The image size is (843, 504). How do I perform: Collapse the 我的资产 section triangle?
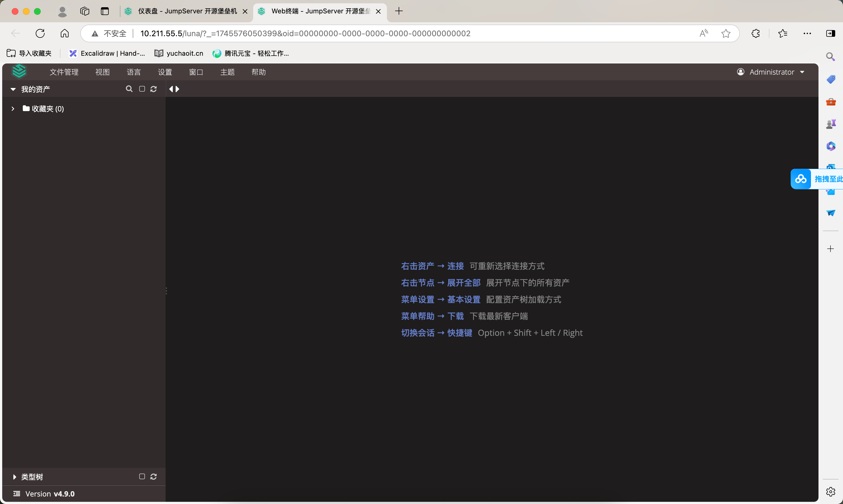point(13,89)
